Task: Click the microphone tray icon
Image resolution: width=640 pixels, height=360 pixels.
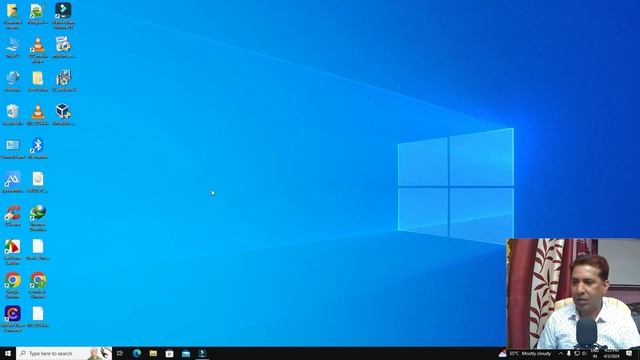Action: [x=569, y=353]
